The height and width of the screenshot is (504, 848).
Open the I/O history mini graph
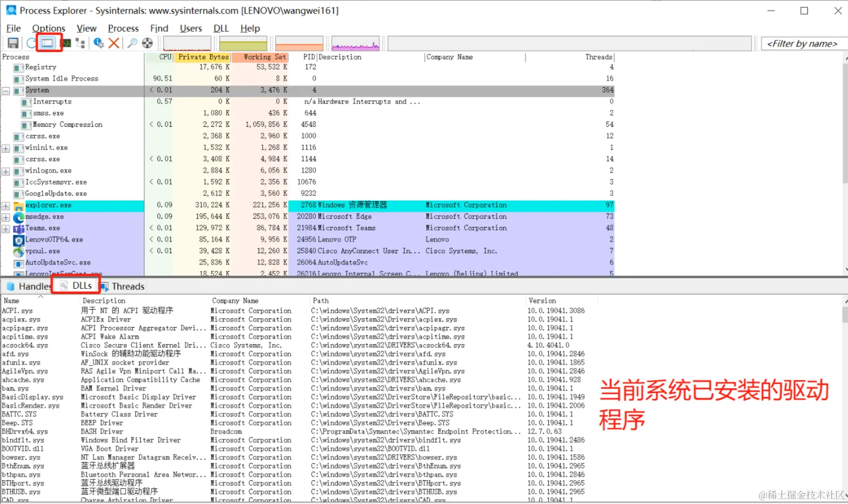tap(355, 44)
